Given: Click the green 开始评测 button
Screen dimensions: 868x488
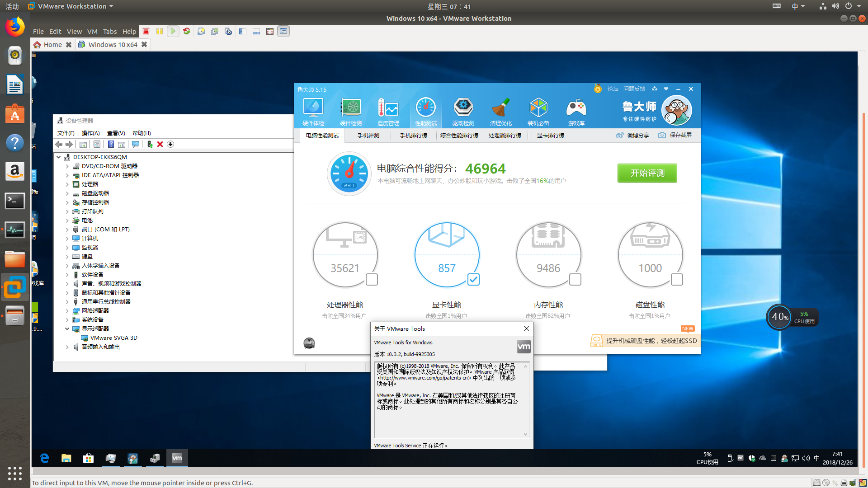Looking at the screenshot, I should pos(647,173).
